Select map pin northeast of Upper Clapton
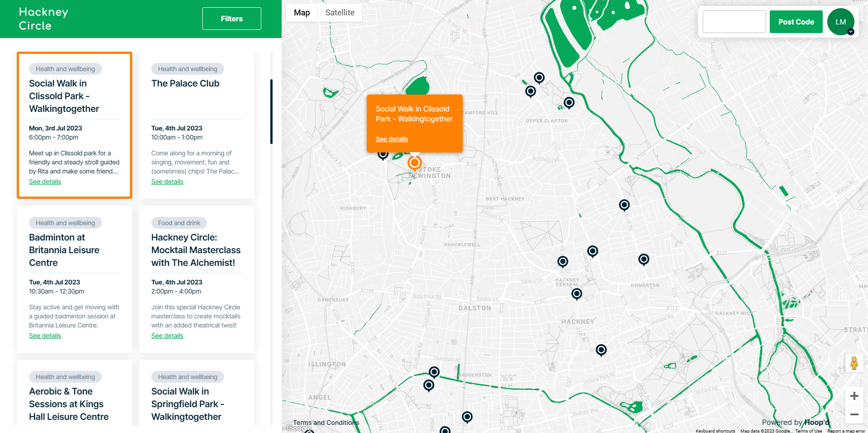868x433 pixels. point(569,103)
